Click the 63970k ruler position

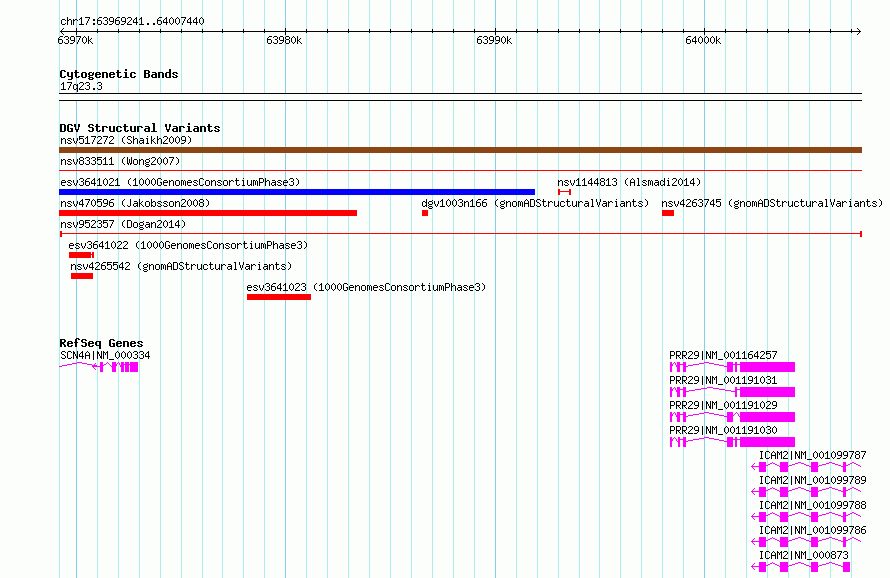[x=75, y=40]
